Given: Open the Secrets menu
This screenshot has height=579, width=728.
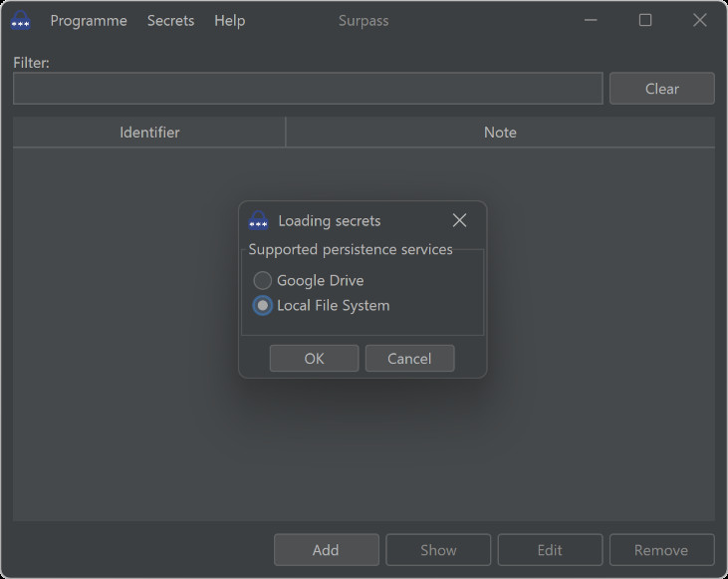Looking at the screenshot, I should tap(170, 21).
